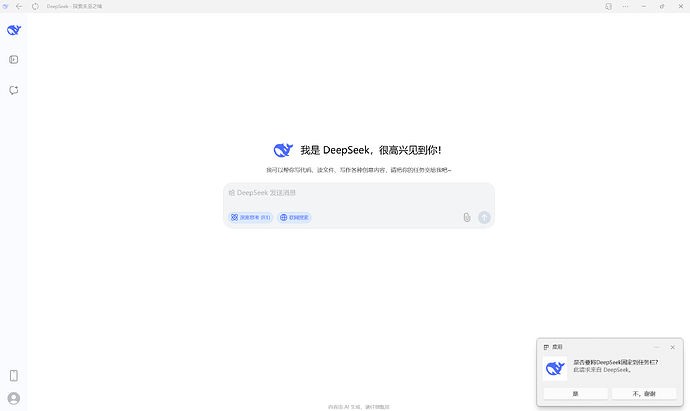Open the sidebar panel toggle icon

14,59
